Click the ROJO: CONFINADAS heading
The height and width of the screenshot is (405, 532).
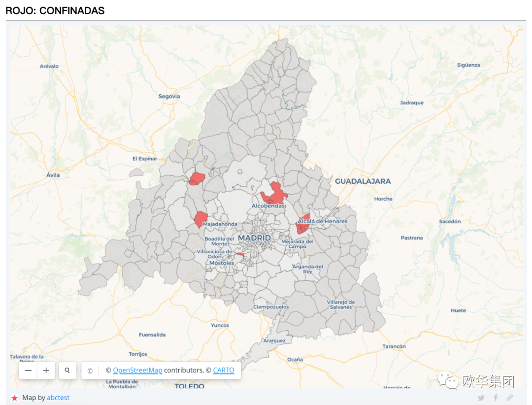coord(55,10)
